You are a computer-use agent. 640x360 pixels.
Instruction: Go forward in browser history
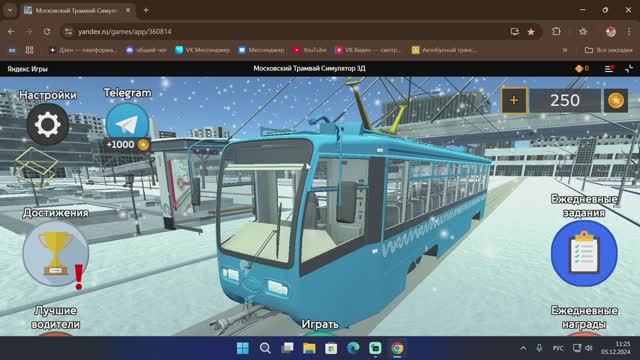pos(29,31)
